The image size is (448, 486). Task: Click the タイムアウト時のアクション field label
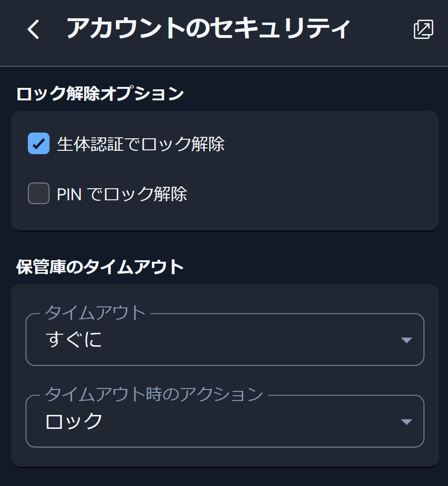coord(154,394)
